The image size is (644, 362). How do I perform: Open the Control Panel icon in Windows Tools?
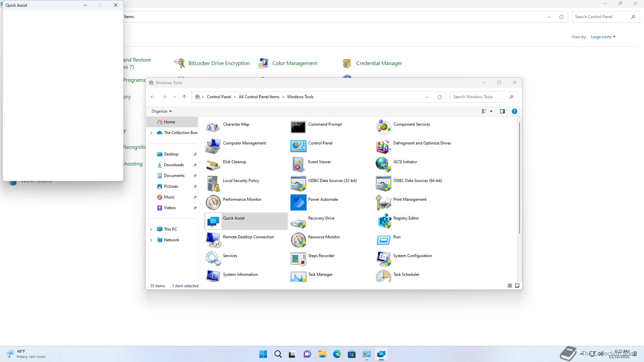(298, 146)
